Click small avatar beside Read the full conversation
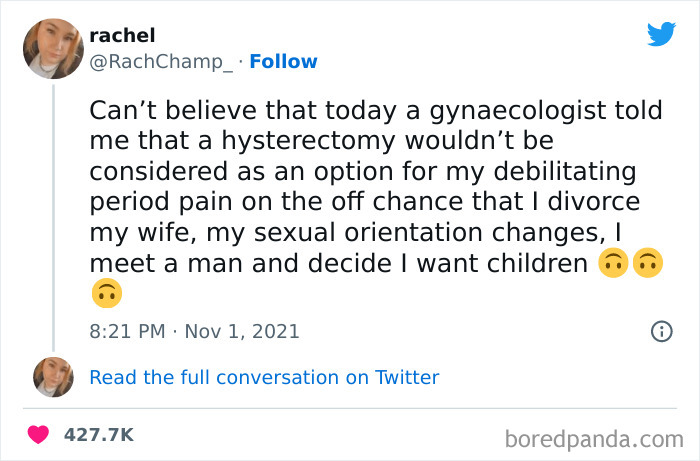The width and height of the screenshot is (700, 461). click(53, 377)
